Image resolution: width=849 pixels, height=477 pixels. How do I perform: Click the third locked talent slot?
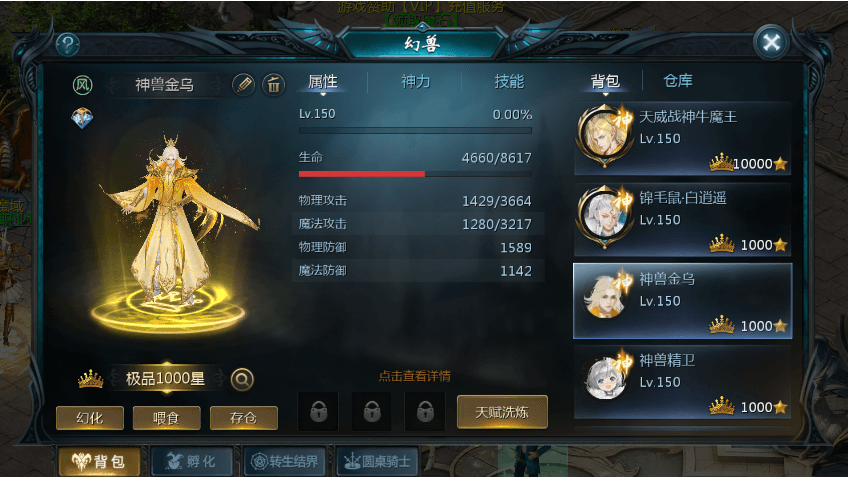(425, 412)
